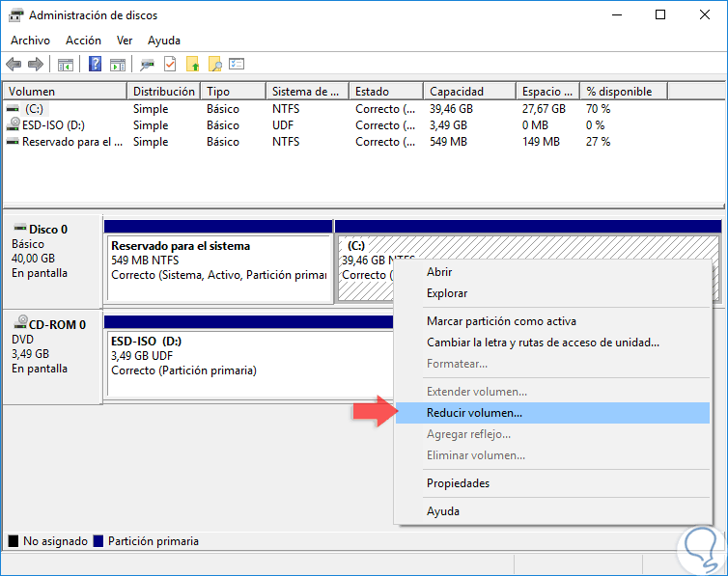Click the checklist view settings icon
728x576 pixels.
click(x=237, y=65)
